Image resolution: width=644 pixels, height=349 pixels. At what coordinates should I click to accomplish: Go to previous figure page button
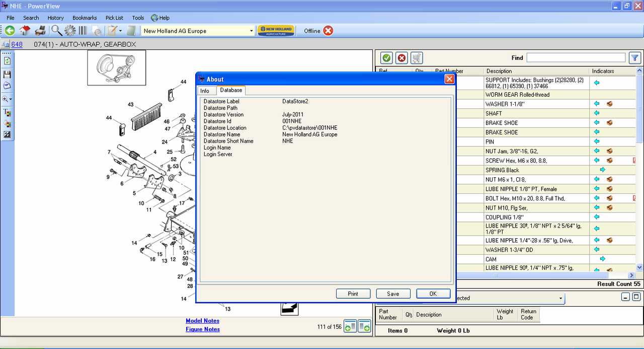[350, 326]
